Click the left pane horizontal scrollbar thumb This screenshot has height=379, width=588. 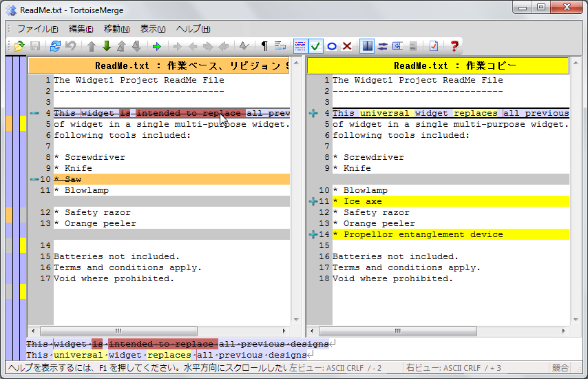point(118,331)
